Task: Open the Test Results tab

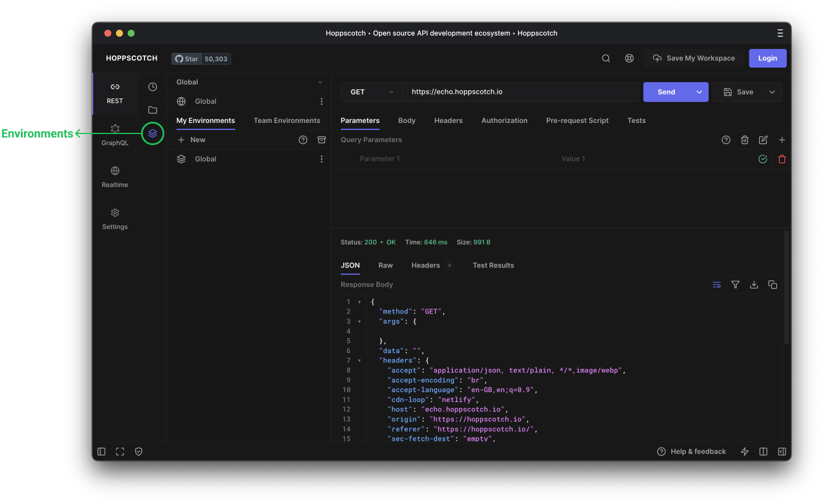Action: [494, 265]
